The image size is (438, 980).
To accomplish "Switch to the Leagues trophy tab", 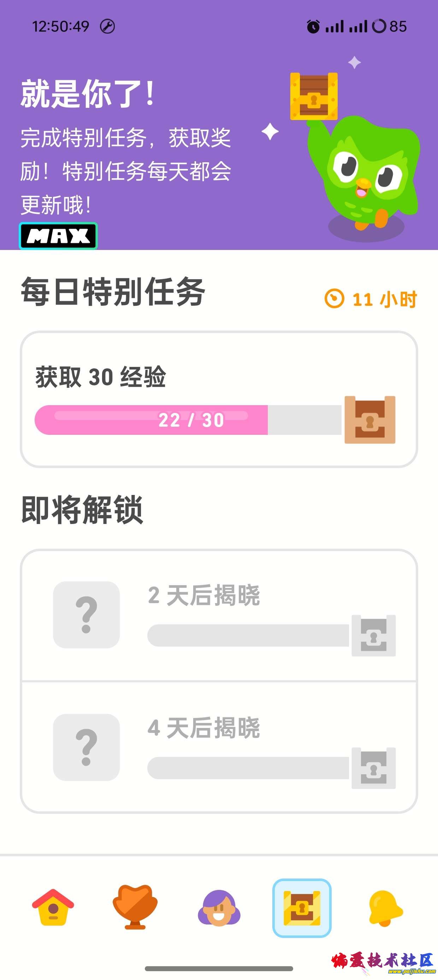I will point(135,907).
